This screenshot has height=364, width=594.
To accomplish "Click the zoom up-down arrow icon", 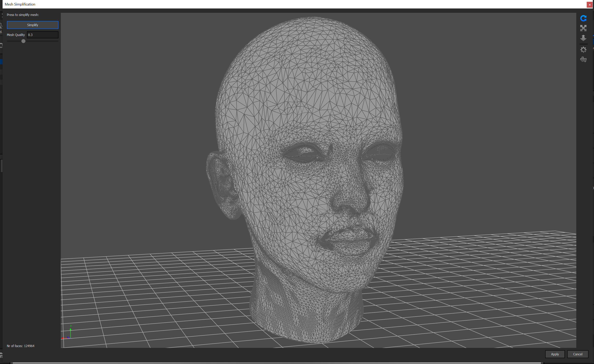I will 583,38.
